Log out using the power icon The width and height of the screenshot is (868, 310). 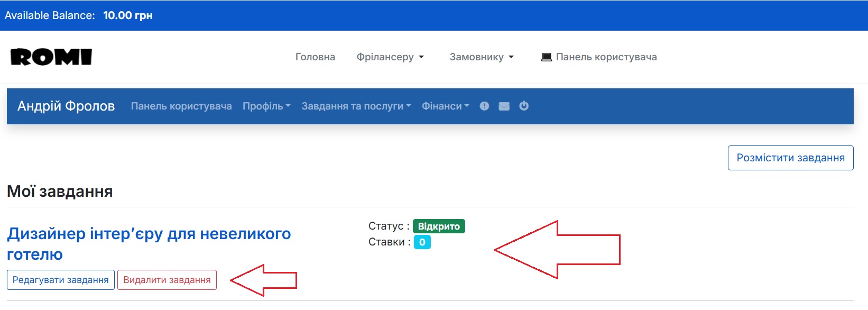(524, 106)
